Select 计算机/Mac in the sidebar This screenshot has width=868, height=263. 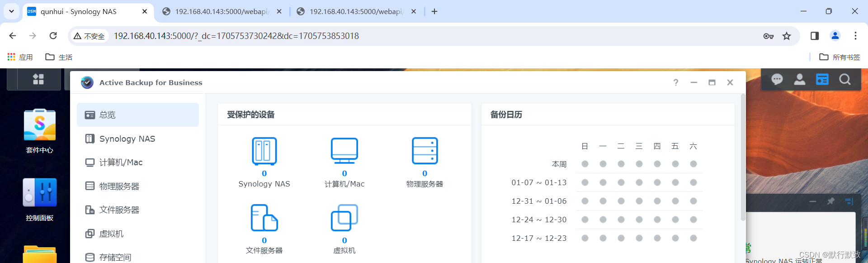pyautogui.click(x=138, y=163)
